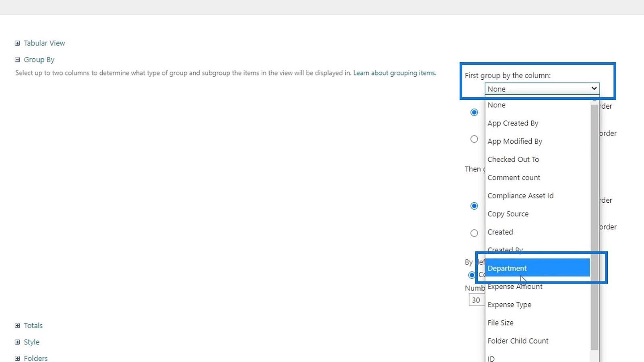Click the Style heading text
The image size is (644, 362).
[31, 342]
